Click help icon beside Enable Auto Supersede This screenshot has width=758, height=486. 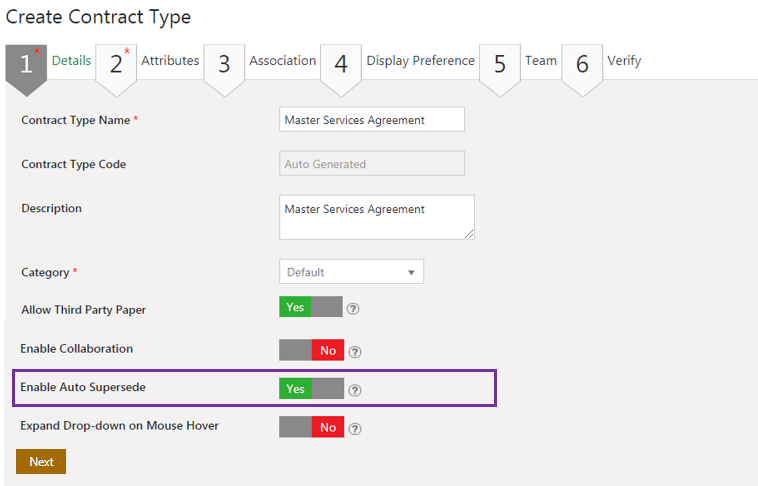(354, 390)
